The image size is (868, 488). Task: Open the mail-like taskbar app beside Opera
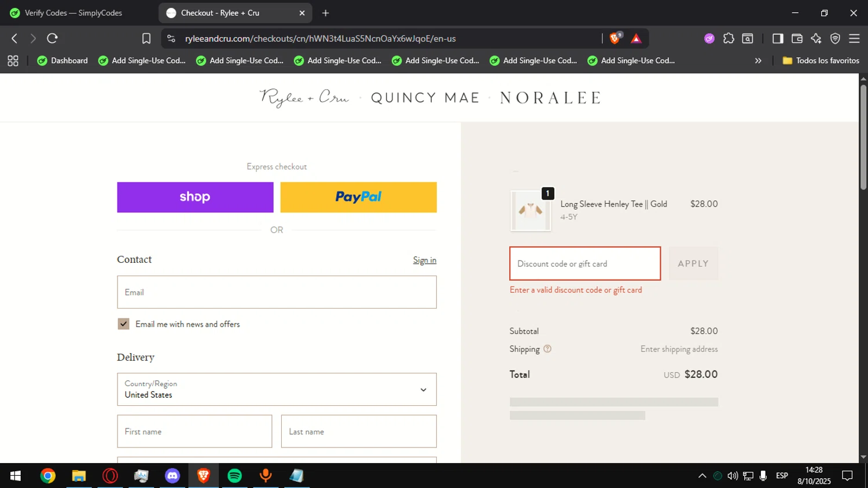pos(141,476)
